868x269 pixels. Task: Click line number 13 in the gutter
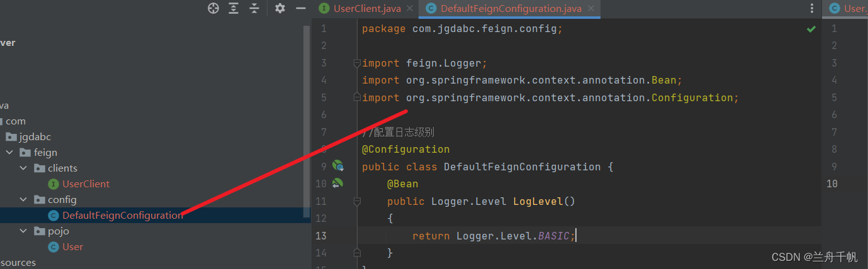click(321, 236)
